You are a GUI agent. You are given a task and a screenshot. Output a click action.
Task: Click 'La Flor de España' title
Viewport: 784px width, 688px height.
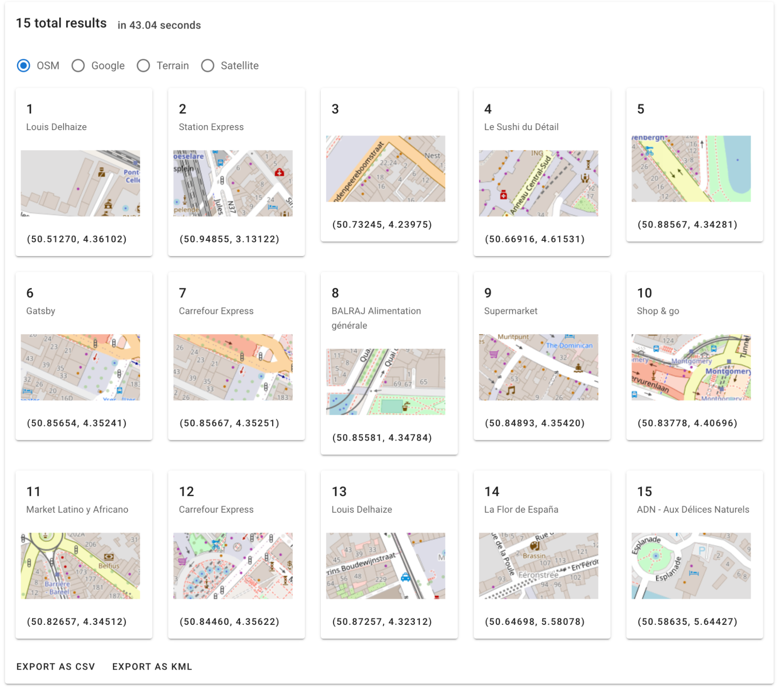[x=521, y=509]
